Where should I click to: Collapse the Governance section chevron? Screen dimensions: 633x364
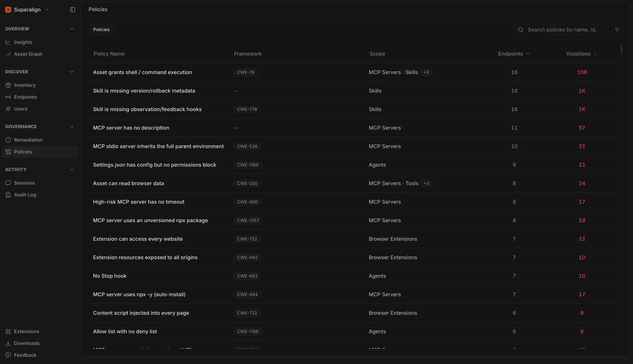coord(72,126)
